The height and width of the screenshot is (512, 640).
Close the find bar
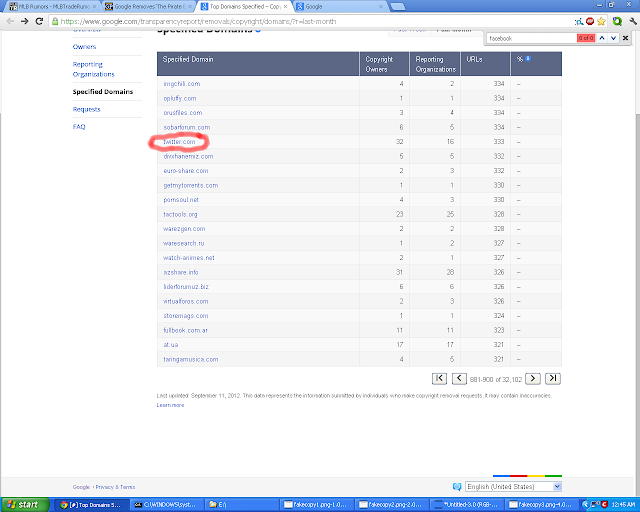click(x=625, y=38)
